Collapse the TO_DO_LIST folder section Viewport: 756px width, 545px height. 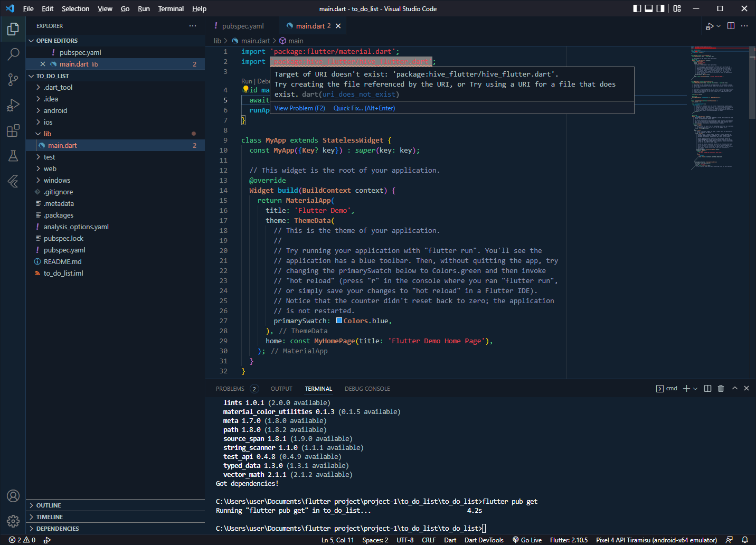pyautogui.click(x=115, y=76)
